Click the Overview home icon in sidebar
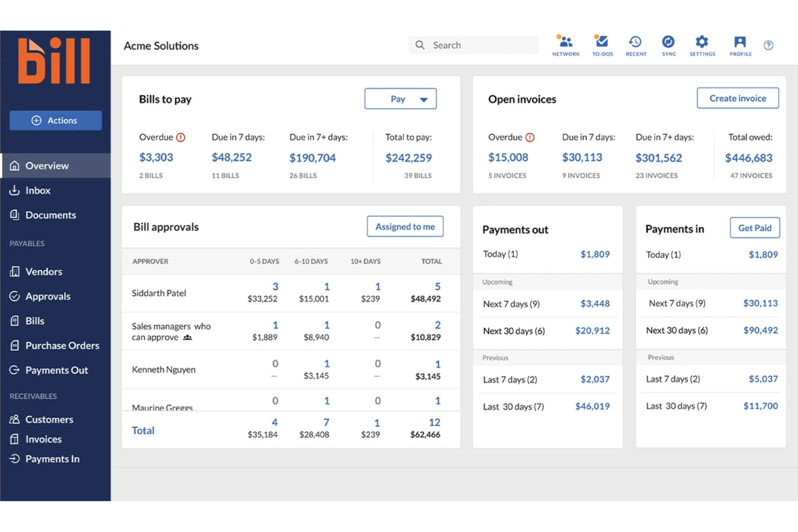 15,165
